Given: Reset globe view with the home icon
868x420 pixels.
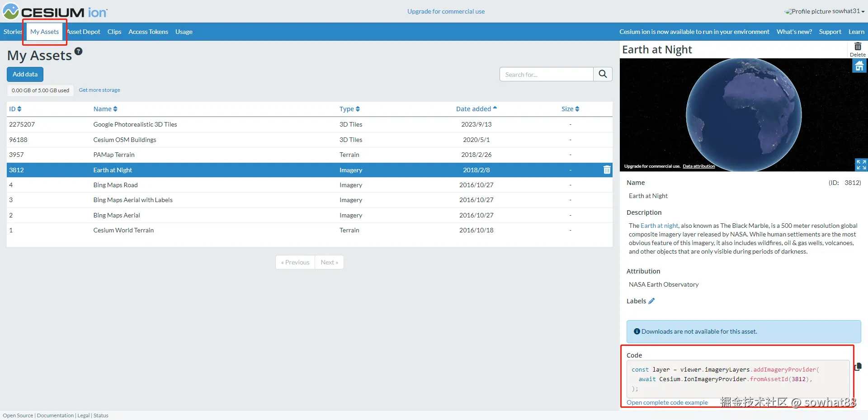Looking at the screenshot, I should [x=859, y=66].
